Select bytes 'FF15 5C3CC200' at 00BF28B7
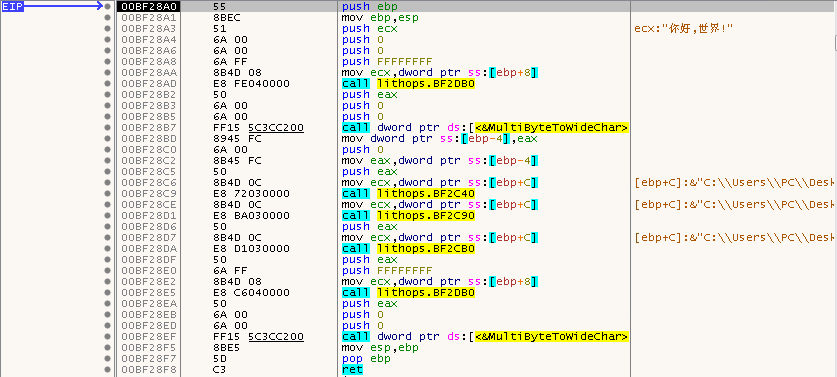 258,128
